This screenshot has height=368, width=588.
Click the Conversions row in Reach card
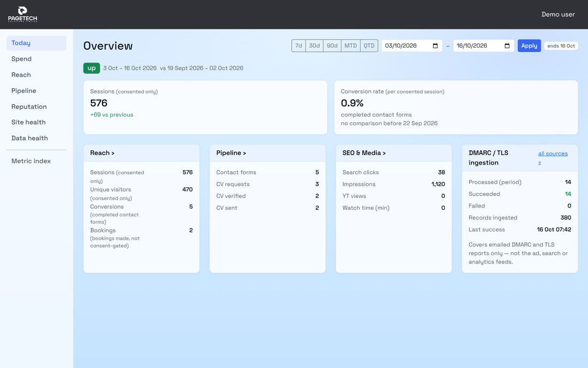click(141, 214)
